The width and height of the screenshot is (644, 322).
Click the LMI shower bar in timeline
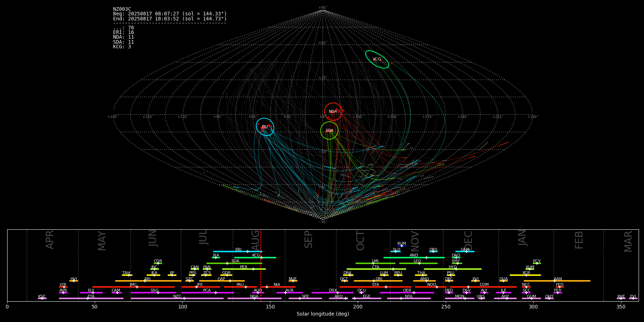coord(375,263)
